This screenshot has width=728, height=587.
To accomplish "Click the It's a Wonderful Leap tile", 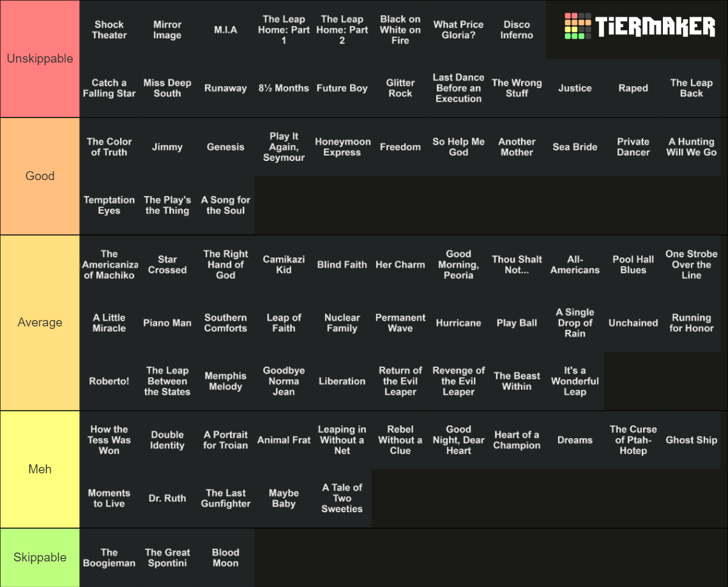I will coord(575,381).
